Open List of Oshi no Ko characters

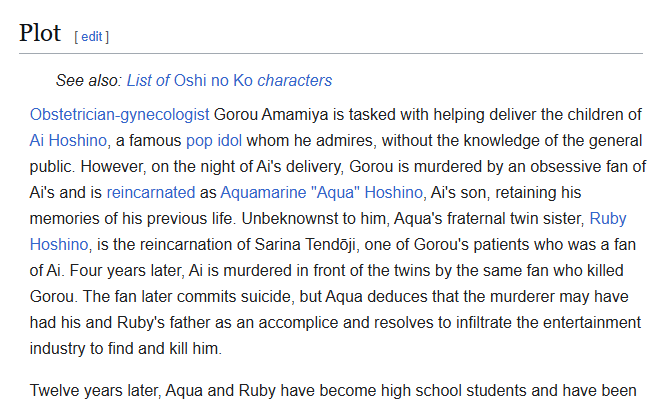(x=229, y=80)
